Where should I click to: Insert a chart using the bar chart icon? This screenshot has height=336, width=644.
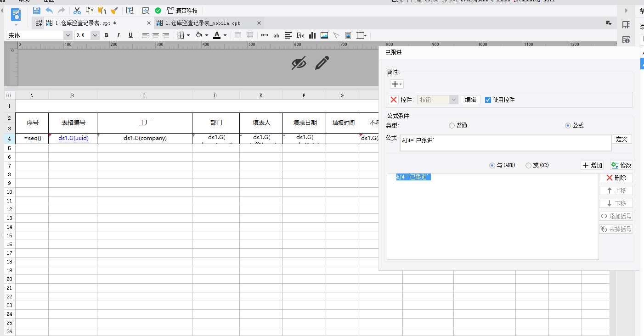click(x=312, y=35)
